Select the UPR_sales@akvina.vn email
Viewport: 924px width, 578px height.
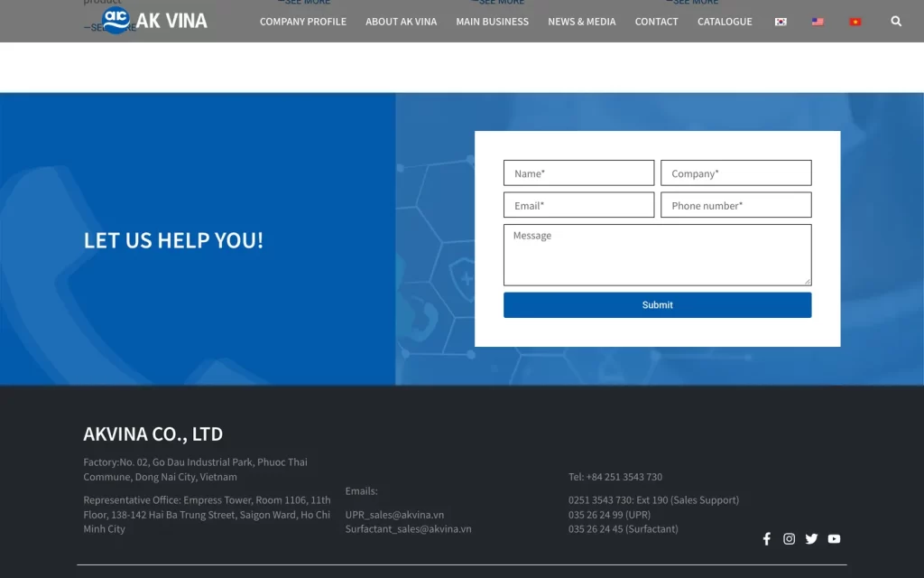pyautogui.click(x=395, y=514)
